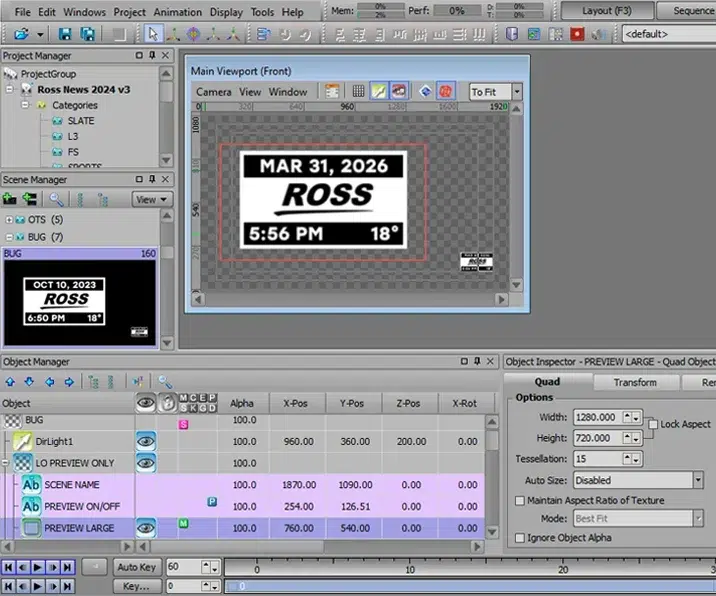716x596 pixels.
Task: Play the upper timeline
Action: [37, 567]
